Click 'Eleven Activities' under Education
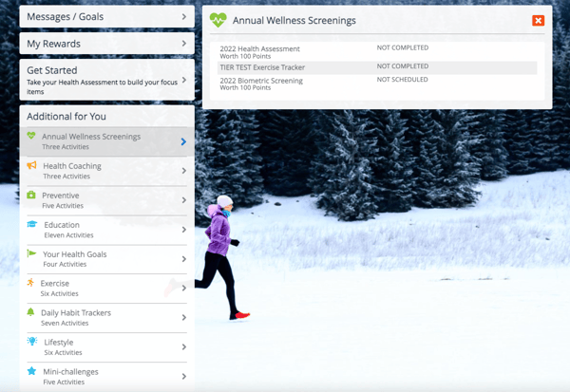The width and height of the screenshot is (570, 392). tap(68, 235)
